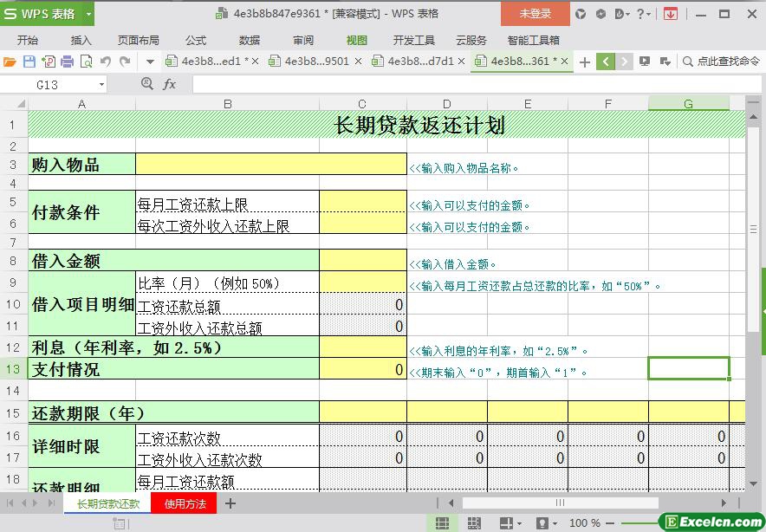Switch to normal view in status bar
The image size is (766, 532).
[442, 523]
